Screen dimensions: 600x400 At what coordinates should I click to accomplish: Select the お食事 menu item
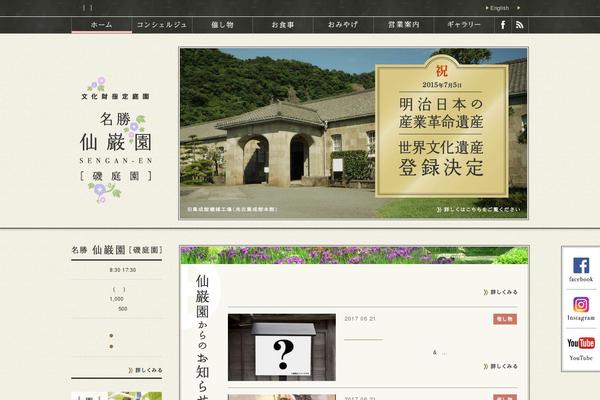[x=283, y=25]
